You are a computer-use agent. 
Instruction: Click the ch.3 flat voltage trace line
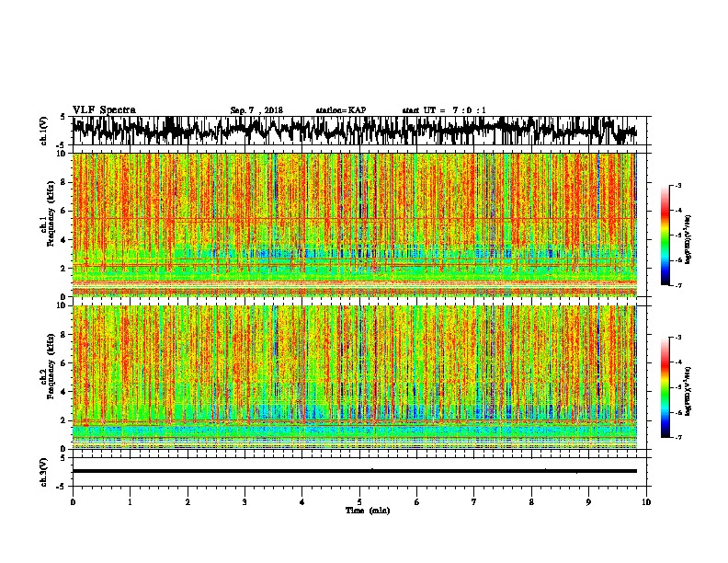tap(355, 471)
